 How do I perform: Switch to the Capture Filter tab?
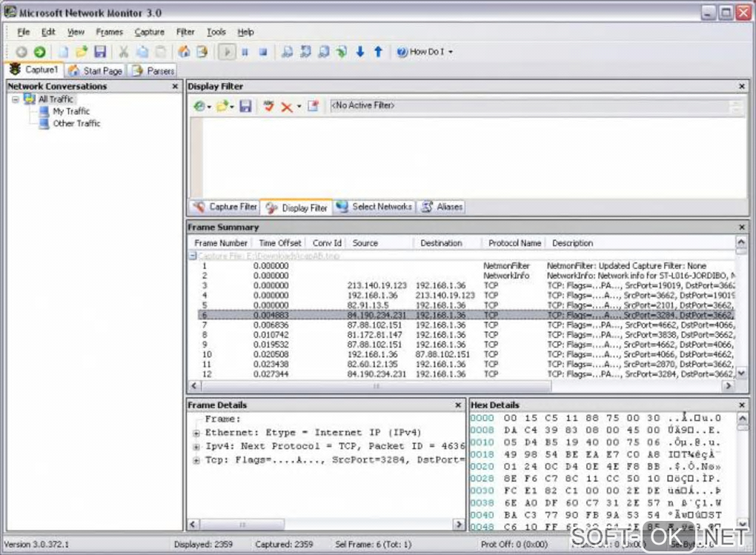point(225,207)
